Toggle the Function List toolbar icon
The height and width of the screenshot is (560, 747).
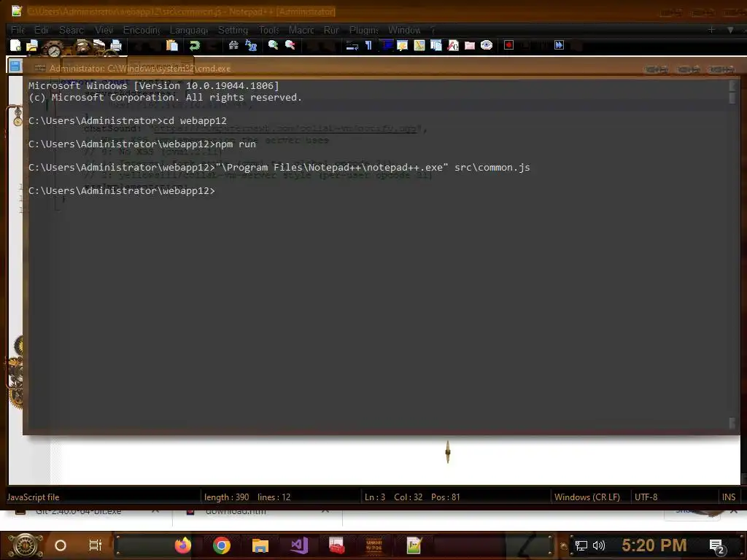coord(453,45)
